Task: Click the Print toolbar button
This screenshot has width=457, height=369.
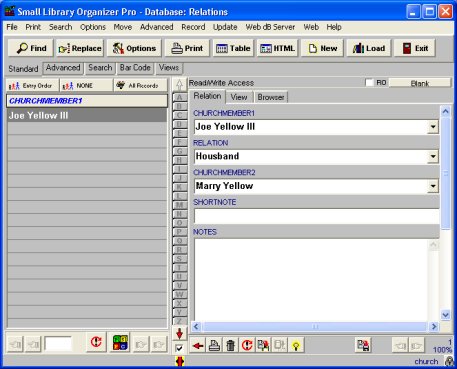Action: coord(187,48)
